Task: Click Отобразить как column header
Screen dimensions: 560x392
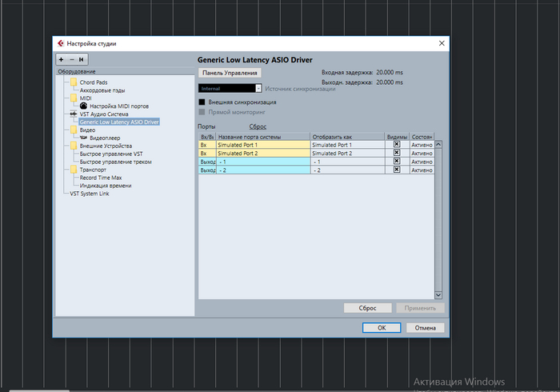Action: [347, 137]
